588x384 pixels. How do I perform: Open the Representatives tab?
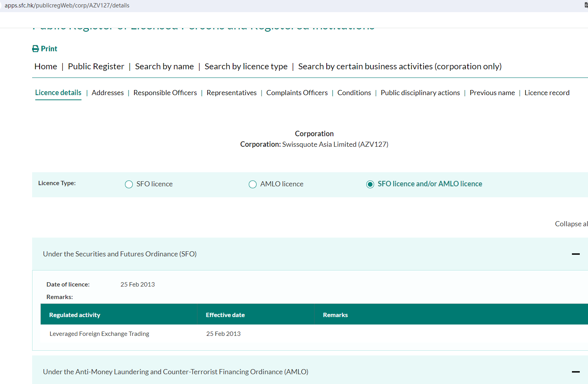[x=232, y=93]
